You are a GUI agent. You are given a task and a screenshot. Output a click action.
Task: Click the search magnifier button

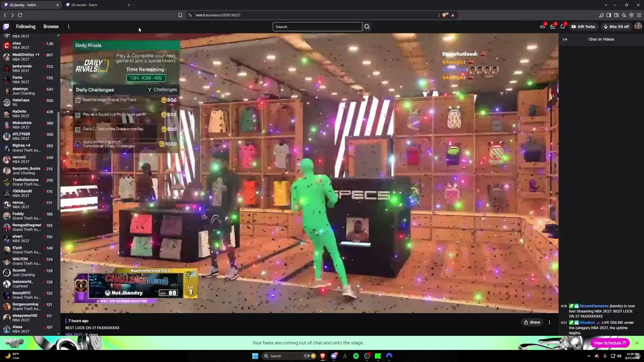tap(367, 27)
